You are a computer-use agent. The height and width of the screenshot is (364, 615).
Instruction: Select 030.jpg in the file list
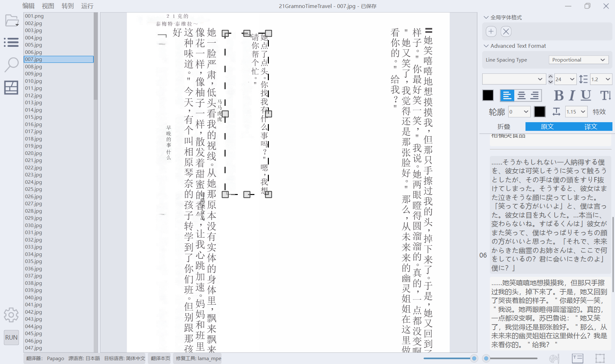58,225
